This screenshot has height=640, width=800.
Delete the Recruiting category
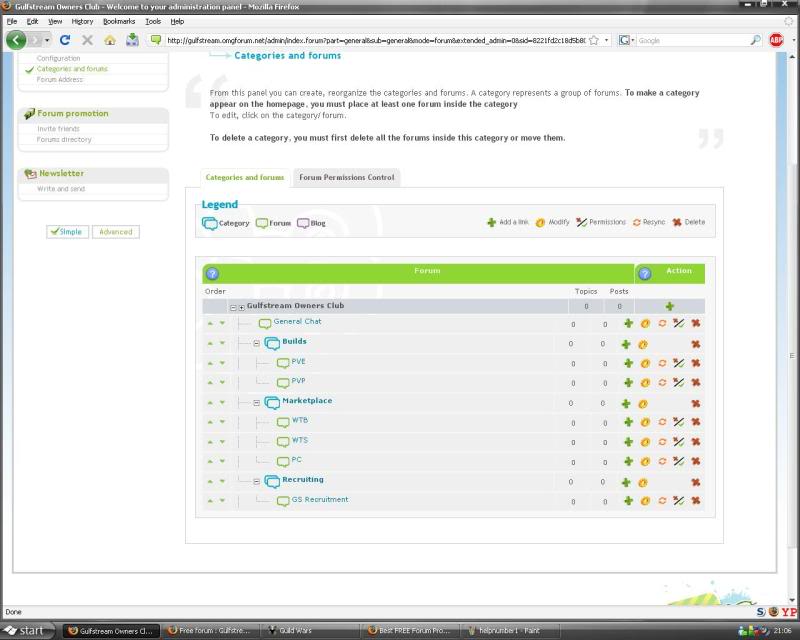(695, 482)
